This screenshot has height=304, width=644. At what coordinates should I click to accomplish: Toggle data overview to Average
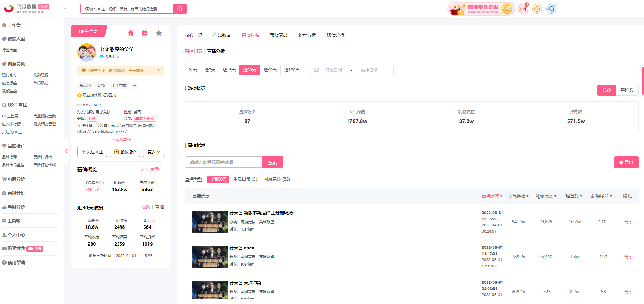click(x=627, y=90)
